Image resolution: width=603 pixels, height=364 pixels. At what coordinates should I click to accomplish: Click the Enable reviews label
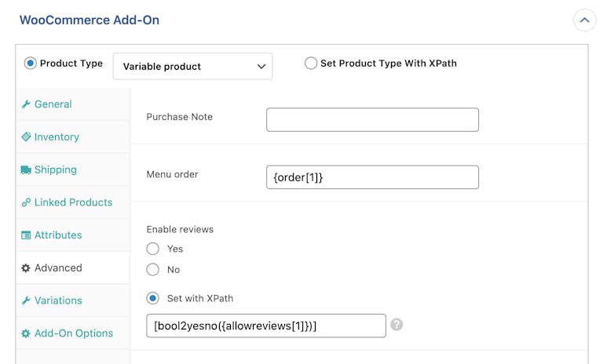180,230
